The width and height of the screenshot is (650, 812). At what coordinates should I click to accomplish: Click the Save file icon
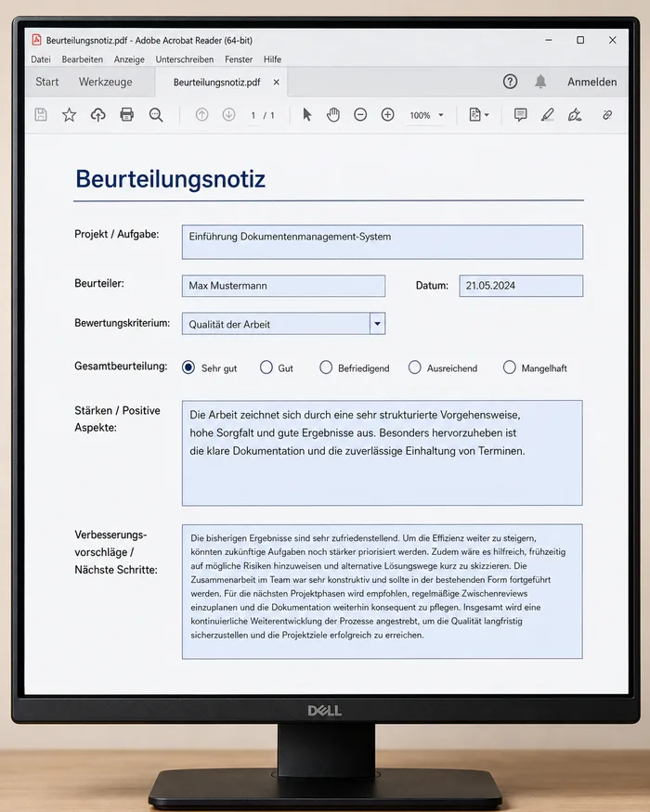point(41,115)
